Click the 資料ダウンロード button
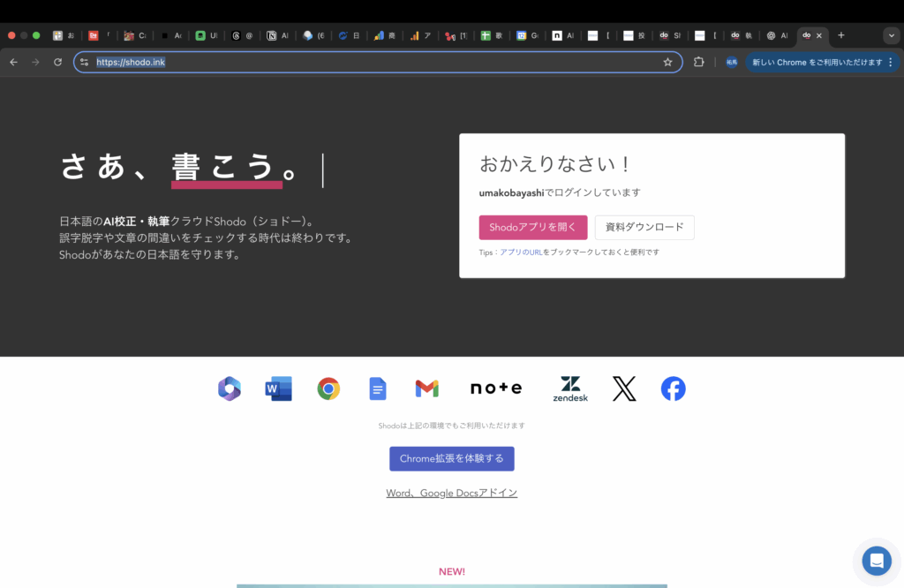Image resolution: width=904 pixels, height=588 pixels. [x=644, y=227]
